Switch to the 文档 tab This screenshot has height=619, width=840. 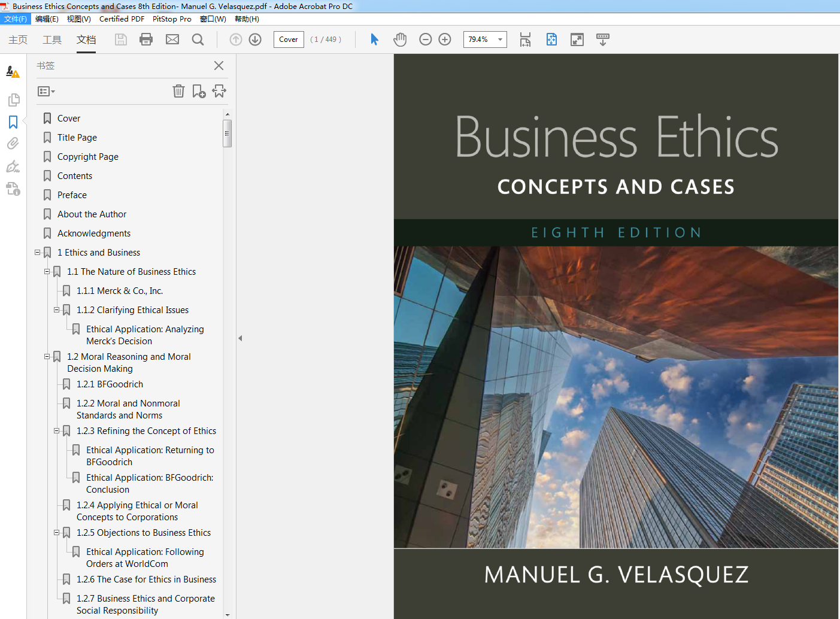pos(86,40)
